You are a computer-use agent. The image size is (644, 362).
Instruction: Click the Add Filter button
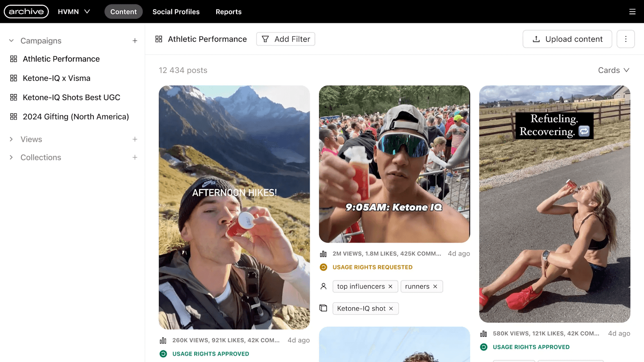click(x=286, y=39)
